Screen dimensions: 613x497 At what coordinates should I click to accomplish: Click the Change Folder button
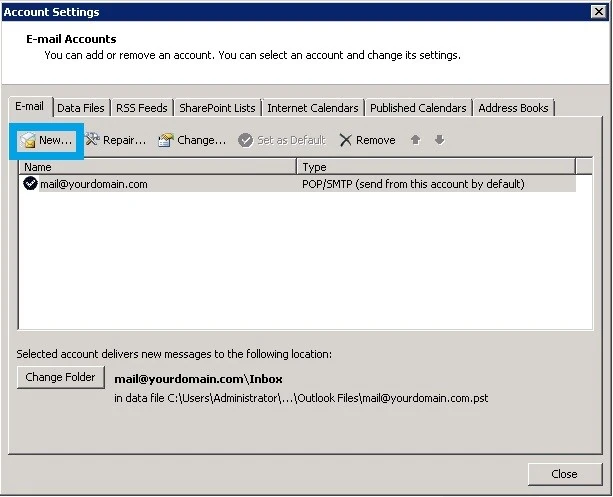point(61,377)
